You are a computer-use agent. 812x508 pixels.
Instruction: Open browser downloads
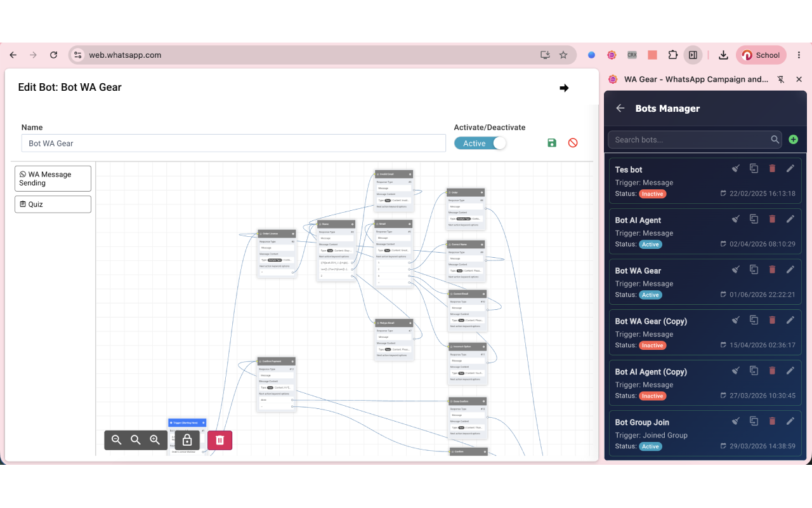[723, 55]
